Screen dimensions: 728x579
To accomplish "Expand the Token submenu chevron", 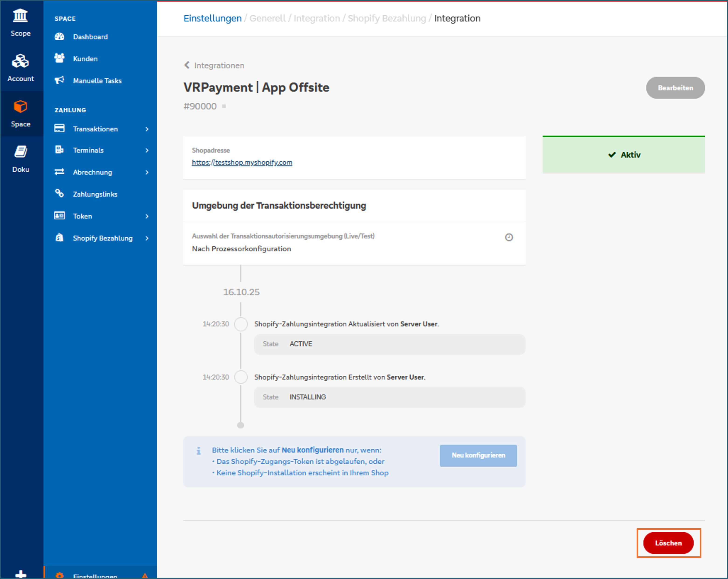I will pyautogui.click(x=147, y=216).
